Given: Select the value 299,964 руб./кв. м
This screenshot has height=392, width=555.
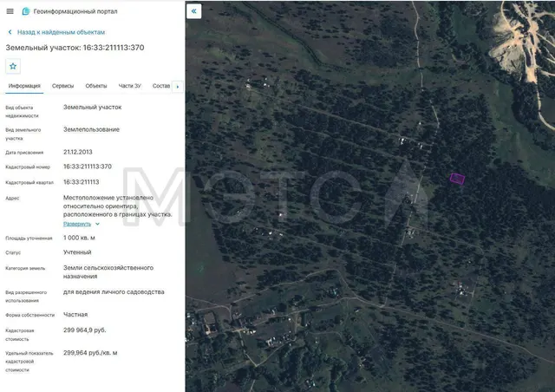Looking at the screenshot, I should pyautogui.click(x=90, y=353).
